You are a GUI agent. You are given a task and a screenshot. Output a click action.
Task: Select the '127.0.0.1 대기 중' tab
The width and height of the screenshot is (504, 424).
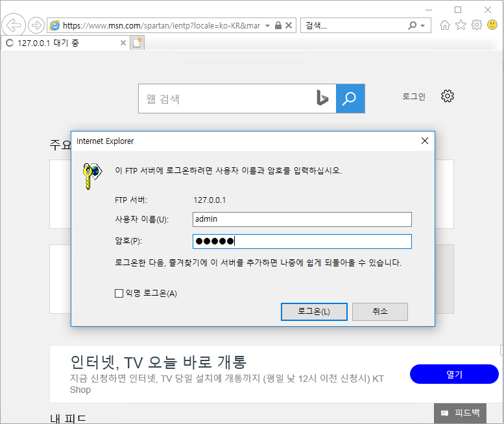(x=66, y=43)
